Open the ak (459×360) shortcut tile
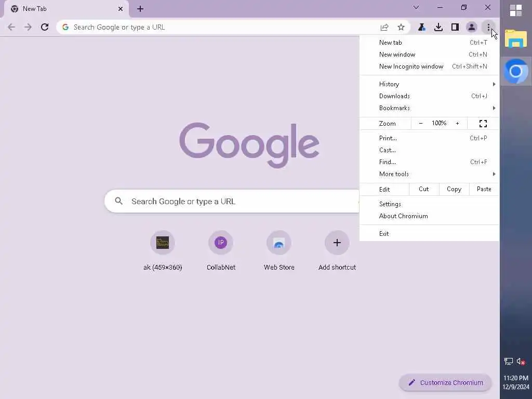The width and height of the screenshot is (532, 399). tap(163, 251)
